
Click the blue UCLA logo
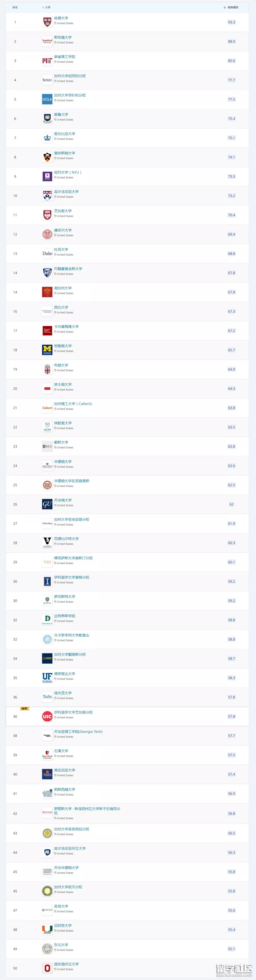[x=47, y=99]
